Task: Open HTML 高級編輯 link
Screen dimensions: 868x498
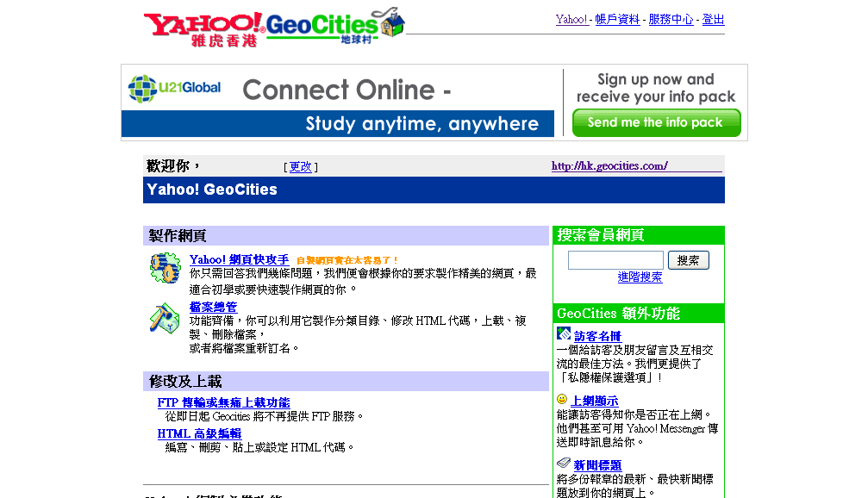Action: click(199, 433)
